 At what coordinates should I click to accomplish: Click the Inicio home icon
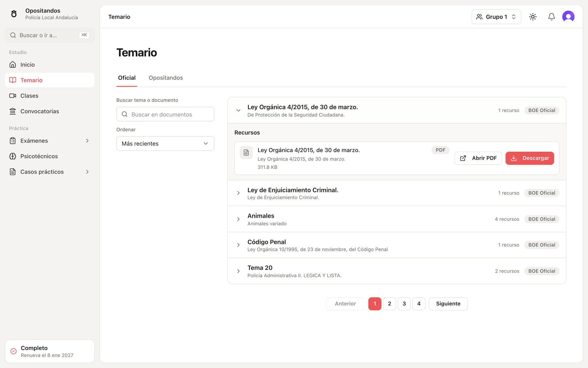[x=13, y=64]
